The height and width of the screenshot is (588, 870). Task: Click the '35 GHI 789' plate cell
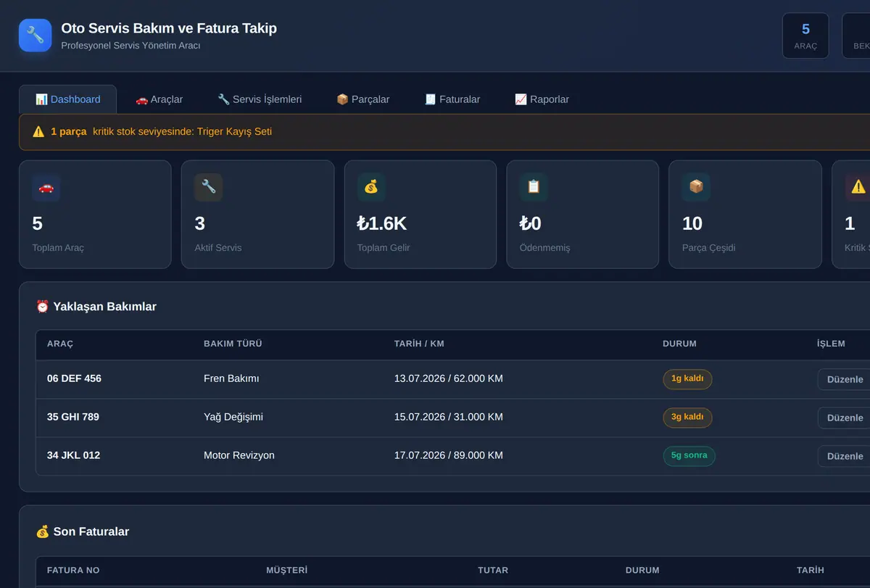pos(73,417)
